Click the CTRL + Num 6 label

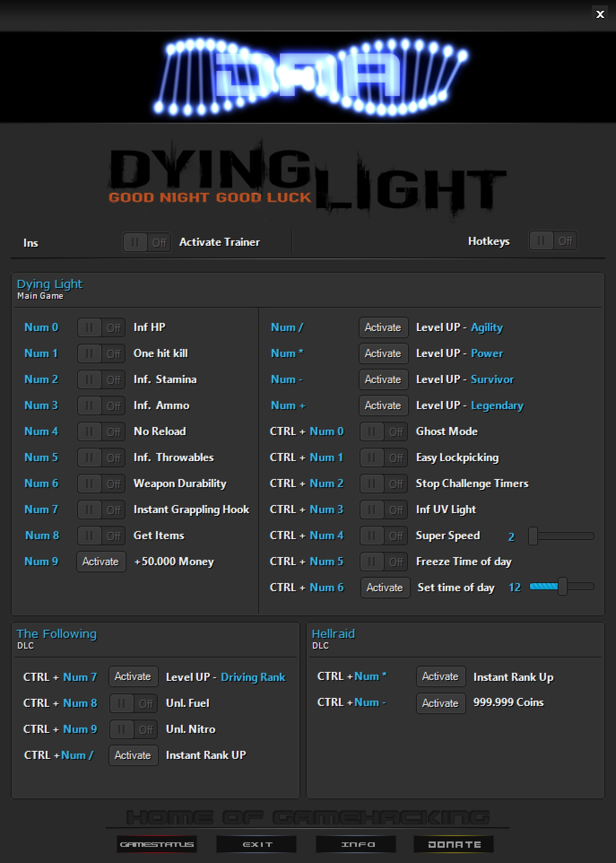coord(307,588)
